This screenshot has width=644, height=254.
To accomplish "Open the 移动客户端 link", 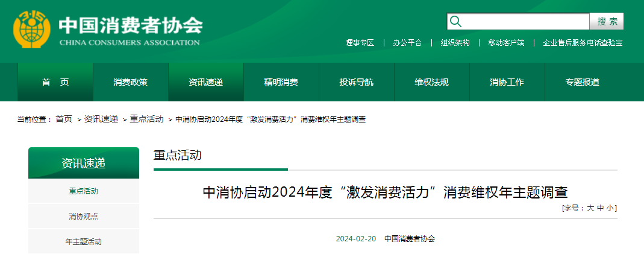I will point(506,43).
